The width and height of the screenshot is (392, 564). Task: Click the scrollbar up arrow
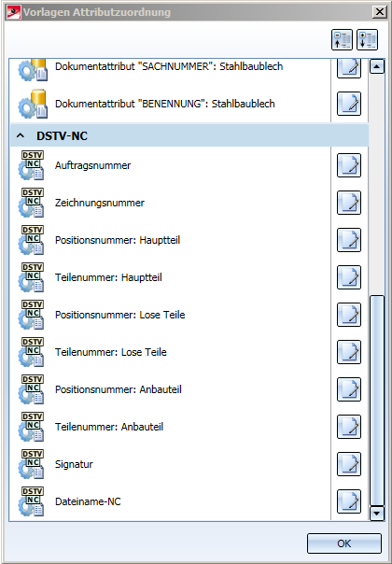click(376, 66)
